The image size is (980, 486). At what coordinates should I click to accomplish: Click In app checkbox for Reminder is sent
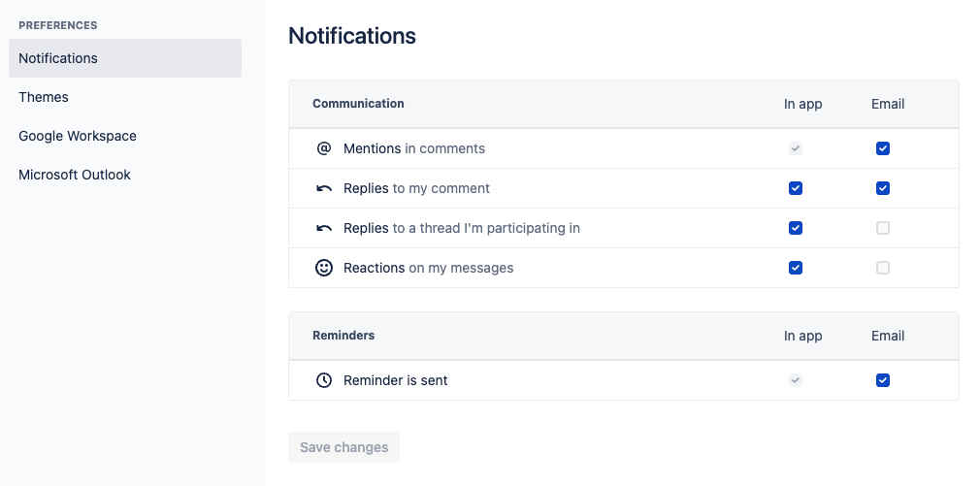tap(796, 380)
